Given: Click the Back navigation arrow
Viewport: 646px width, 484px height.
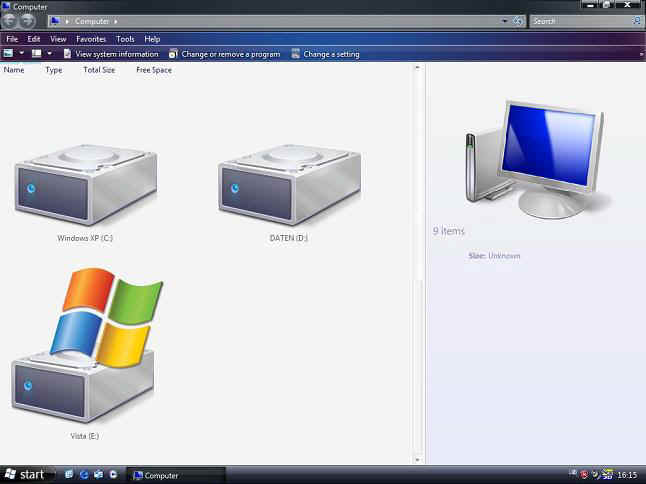Looking at the screenshot, I should (x=10, y=21).
